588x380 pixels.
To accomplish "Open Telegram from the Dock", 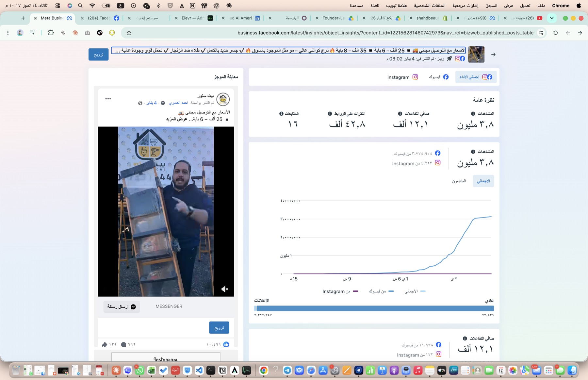I will 287,370.
